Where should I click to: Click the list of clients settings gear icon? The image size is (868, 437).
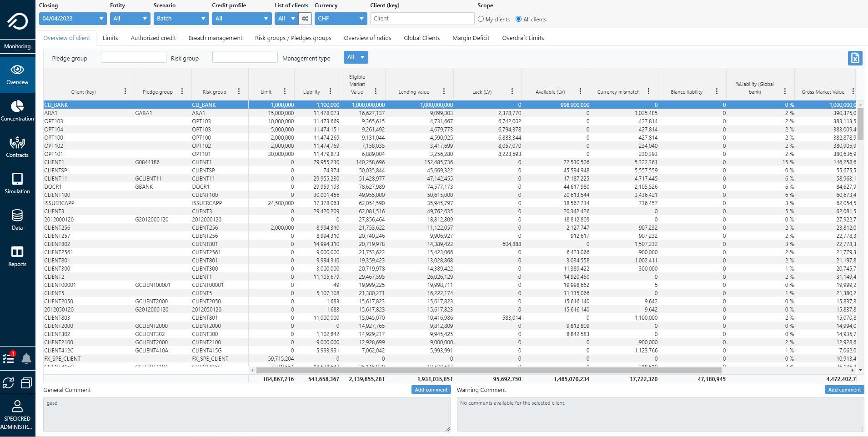305,19
